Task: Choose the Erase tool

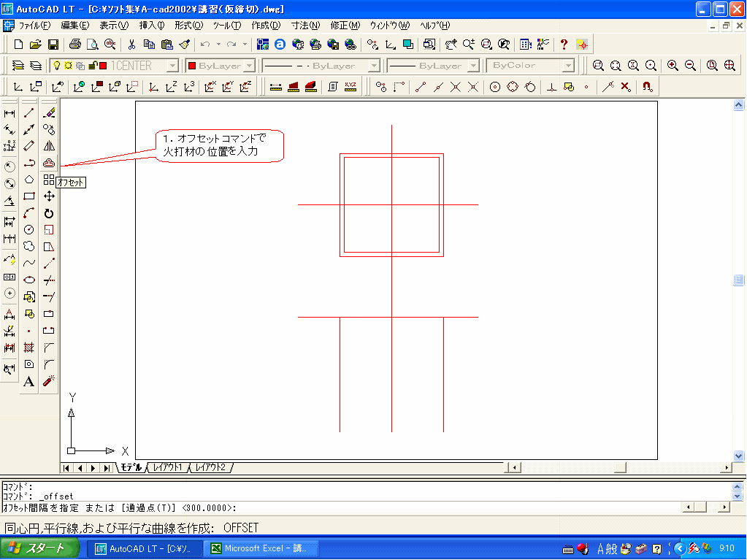Action: [49, 113]
